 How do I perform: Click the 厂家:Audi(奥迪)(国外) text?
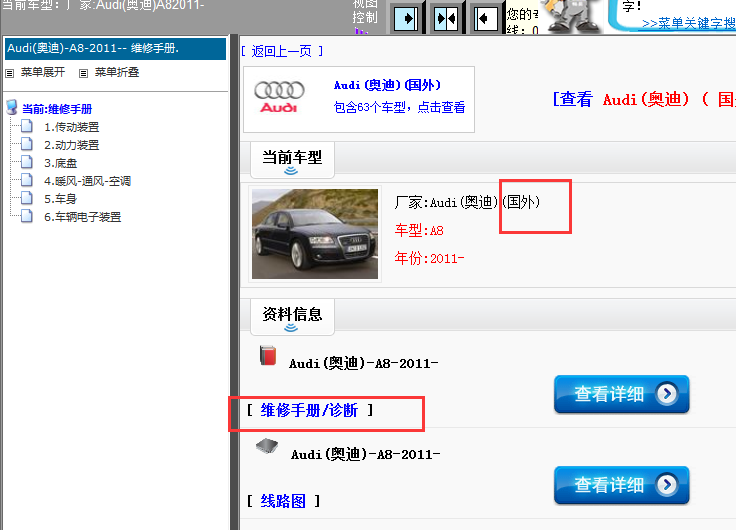(x=468, y=202)
